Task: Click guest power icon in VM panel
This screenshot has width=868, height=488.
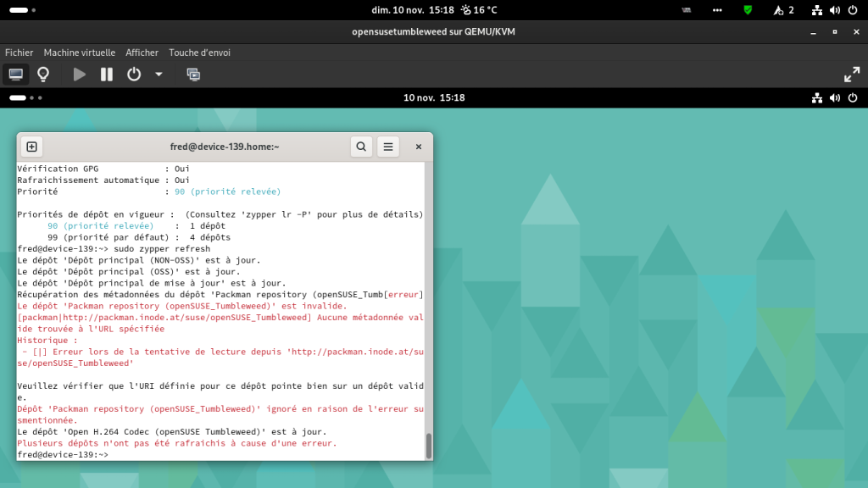Action: point(853,98)
